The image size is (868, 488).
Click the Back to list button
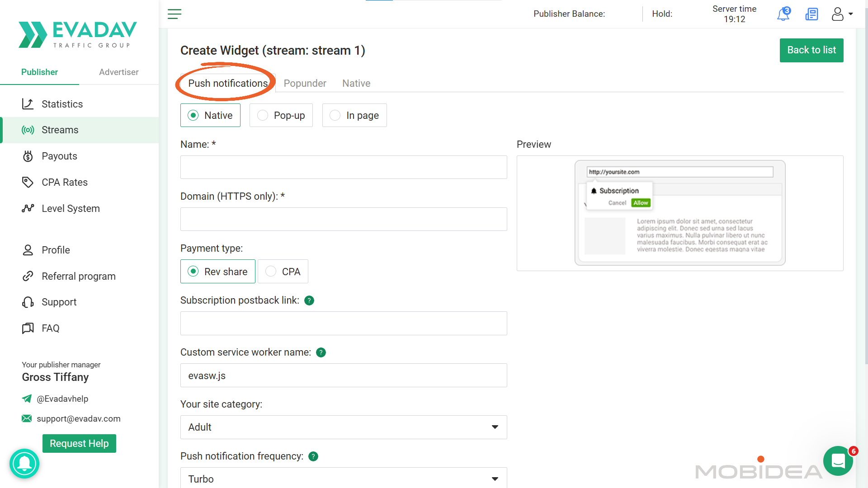(811, 50)
